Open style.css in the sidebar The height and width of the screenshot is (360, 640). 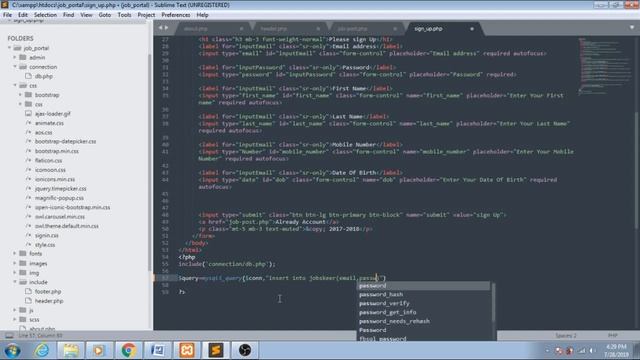pyautogui.click(x=45, y=245)
